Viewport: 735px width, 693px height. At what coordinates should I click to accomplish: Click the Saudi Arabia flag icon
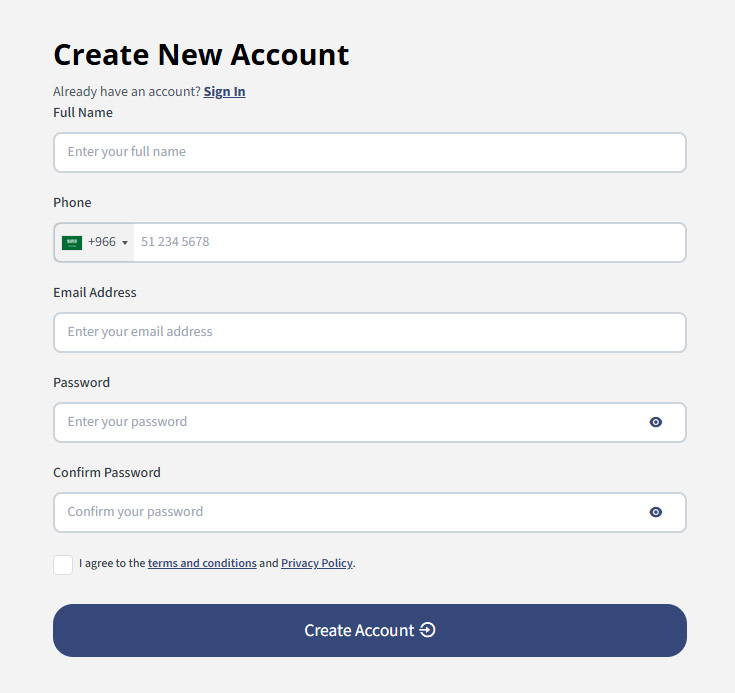(x=72, y=243)
